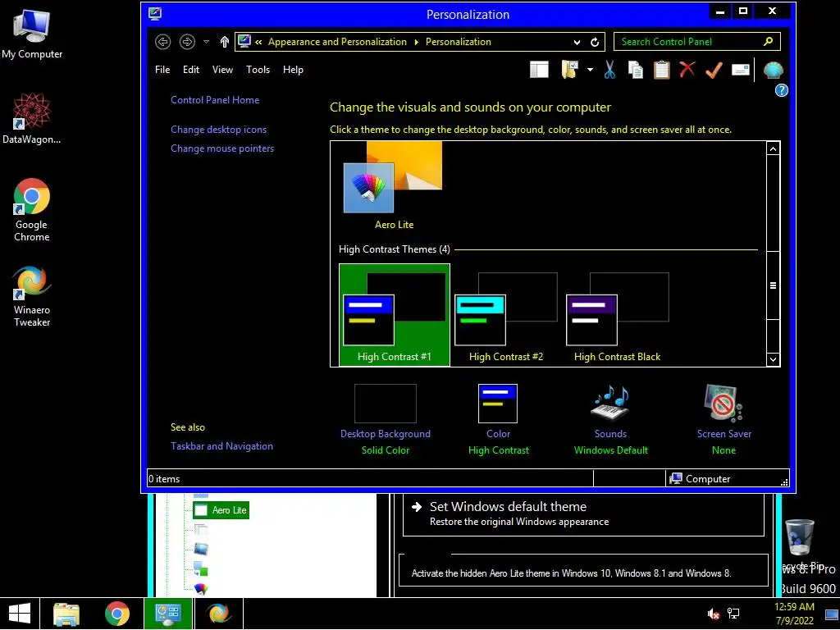Click the network tray icon
This screenshot has height=630, width=840.
coord(733,614)
